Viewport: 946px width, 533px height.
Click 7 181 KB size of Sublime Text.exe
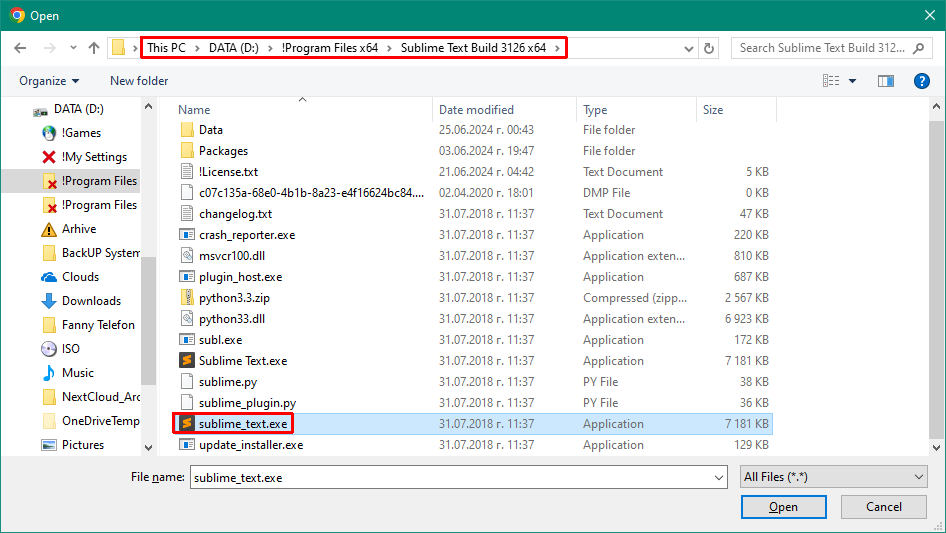pyautogui.click(x=746, y=361)
